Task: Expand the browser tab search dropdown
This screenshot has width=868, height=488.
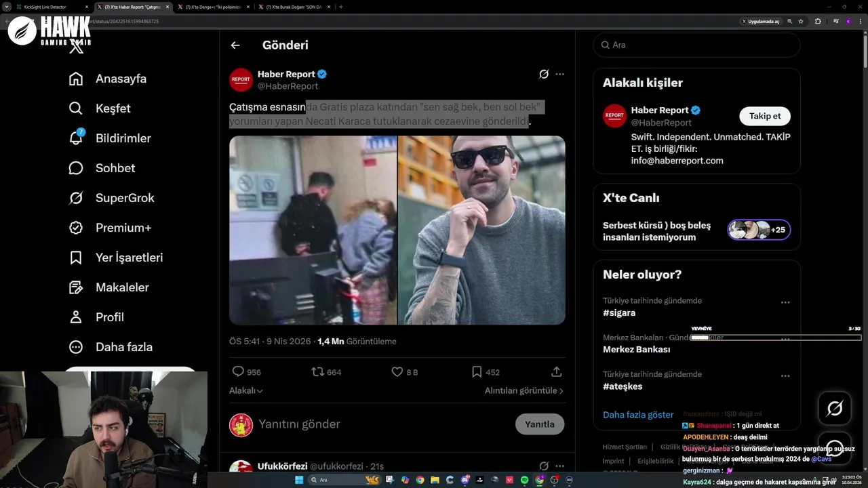Action: click(8, 7)
